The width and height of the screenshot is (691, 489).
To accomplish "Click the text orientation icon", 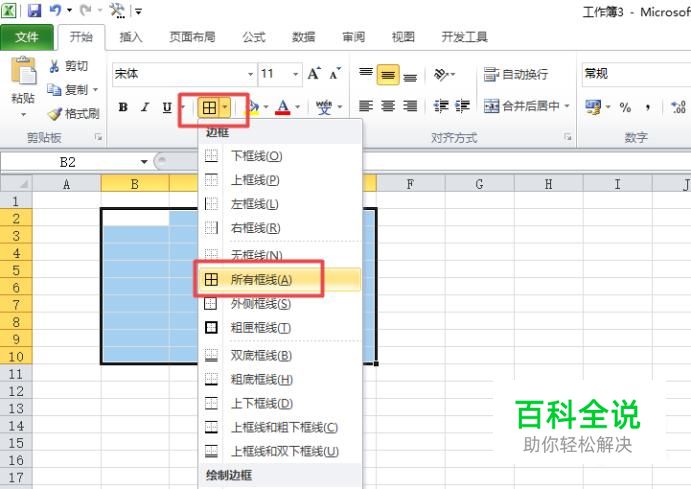I will pos(441,74).
